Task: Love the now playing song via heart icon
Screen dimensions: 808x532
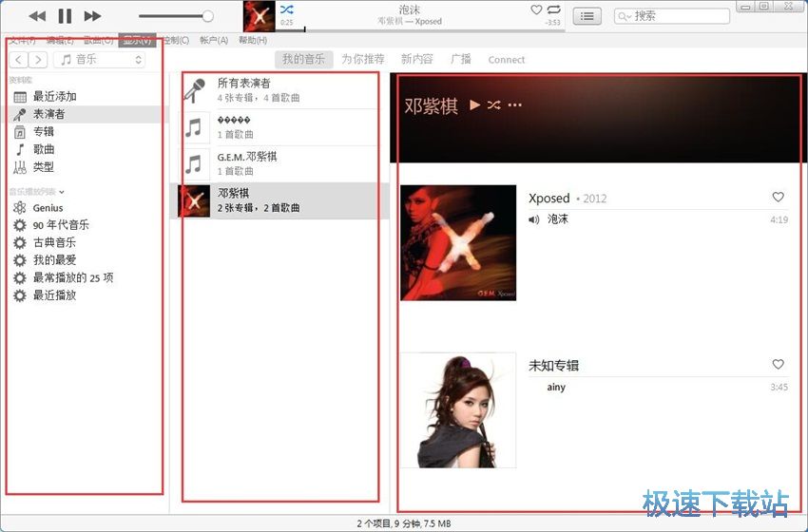Action: click(536, 9)
